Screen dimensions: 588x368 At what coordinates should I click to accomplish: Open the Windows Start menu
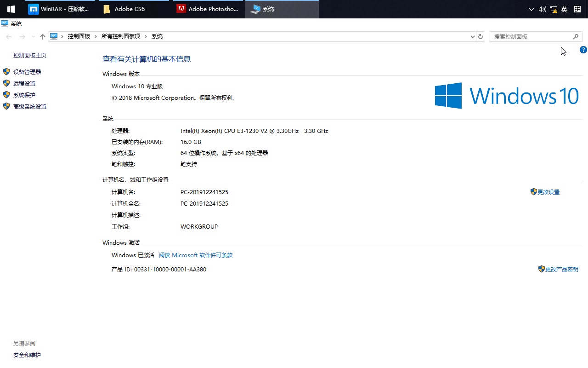(11, 9)
